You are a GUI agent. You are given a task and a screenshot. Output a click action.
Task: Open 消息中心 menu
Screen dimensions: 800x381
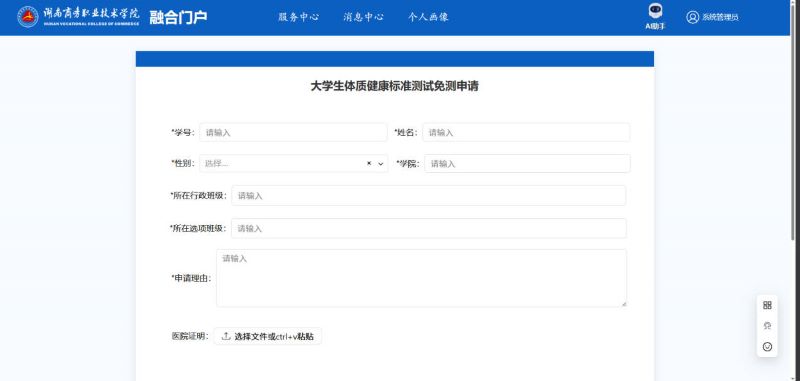363,17
